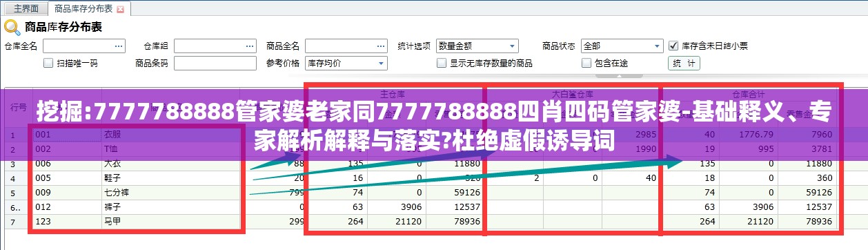Select product code cell 002
This screenshot has width=868, height=250.
click(x=67, y=148)
